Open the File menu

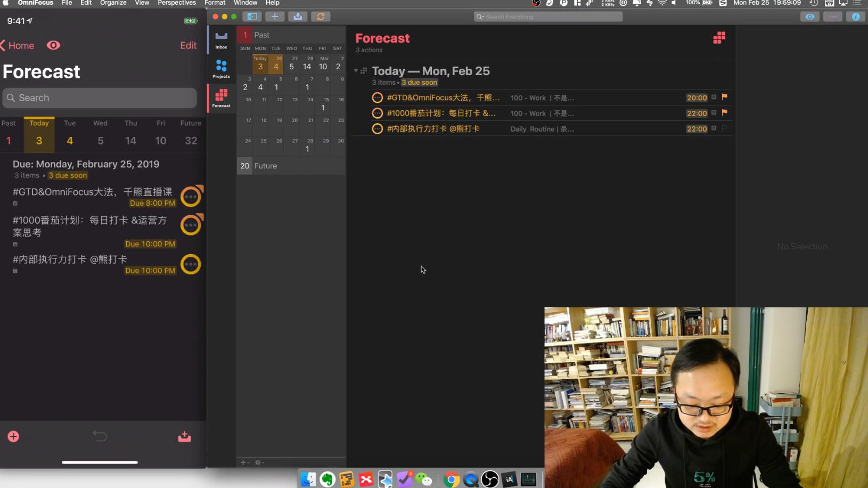tap(67, 3)
